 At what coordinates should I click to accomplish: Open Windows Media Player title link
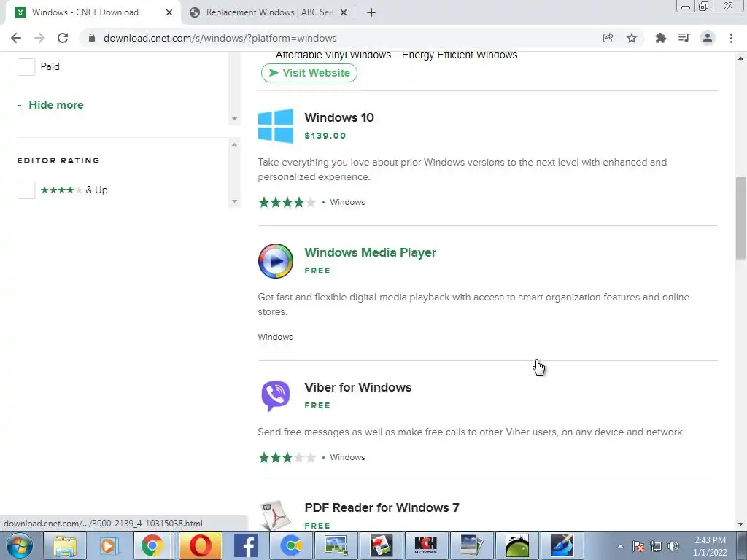point(370,252)
